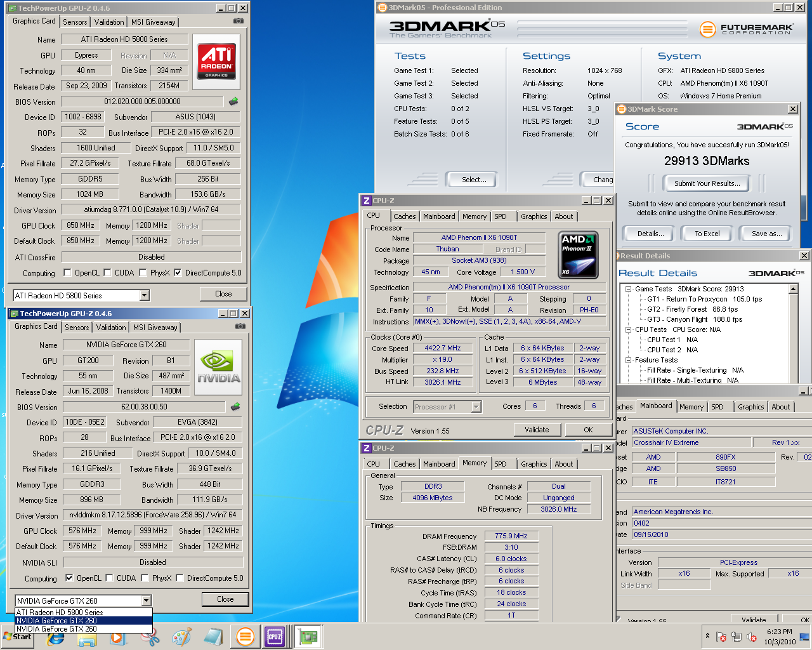
Task: Click the Save as... button
Action: (766, 234)
